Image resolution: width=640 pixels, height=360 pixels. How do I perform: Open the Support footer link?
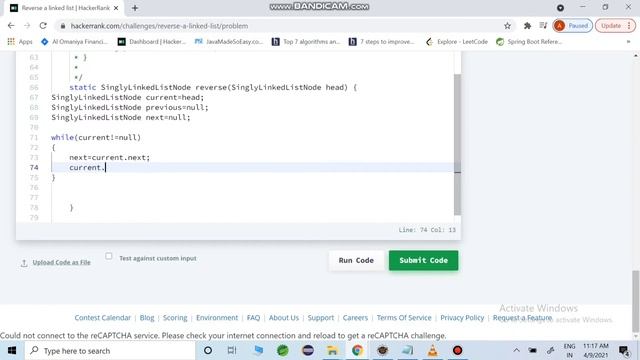[x=321, y=318]
